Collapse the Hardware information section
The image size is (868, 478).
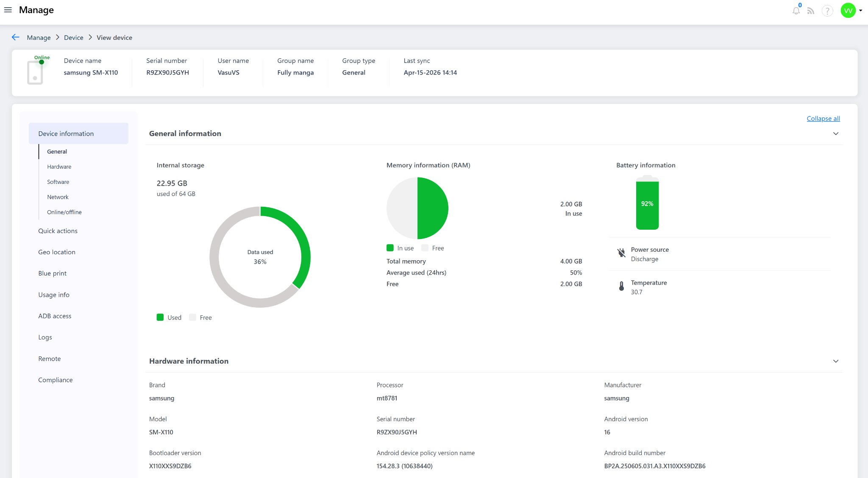tap(836, 361)
